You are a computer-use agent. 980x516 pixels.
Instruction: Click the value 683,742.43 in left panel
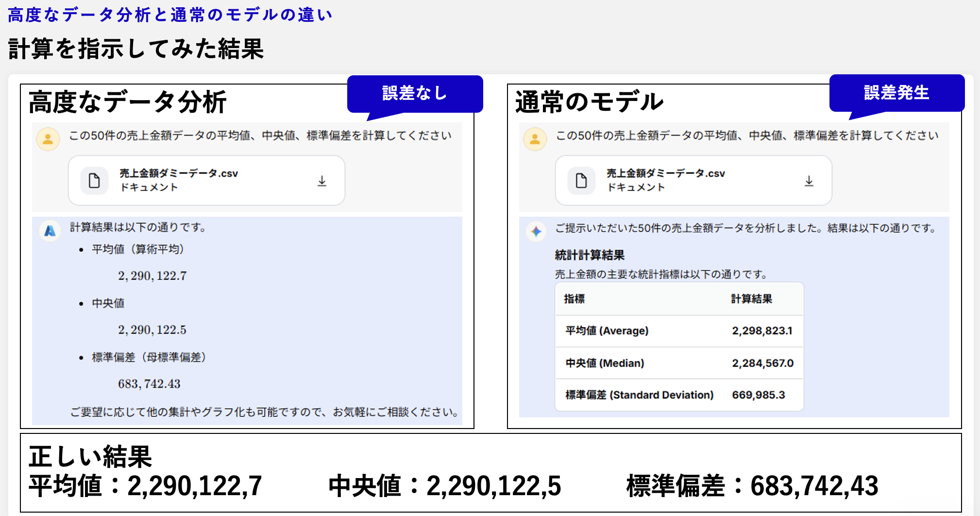[x=149, y=384]
